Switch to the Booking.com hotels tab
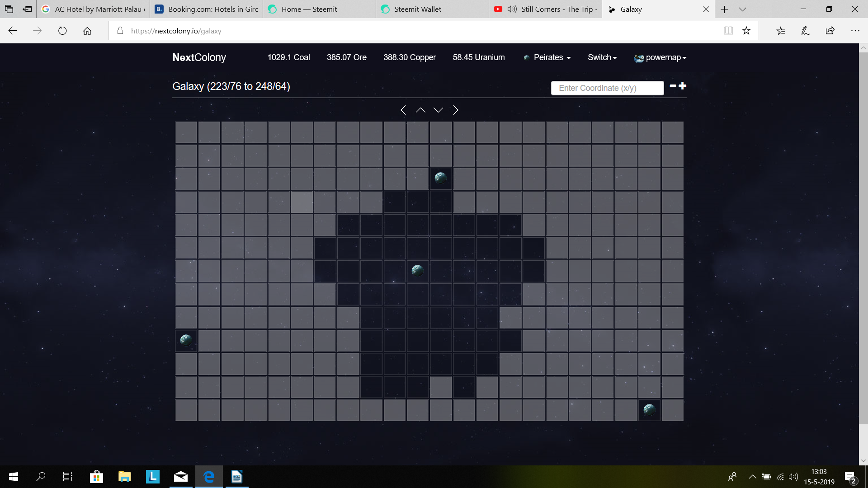868x488 pixels. click(x=206, y=9)
